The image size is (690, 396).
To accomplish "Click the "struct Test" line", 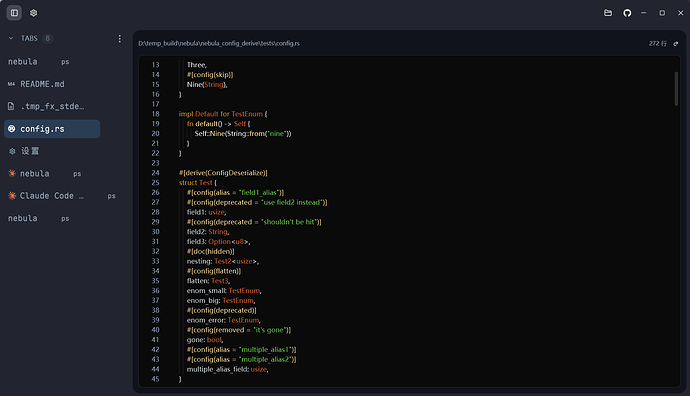I will [x=198, y=183].
